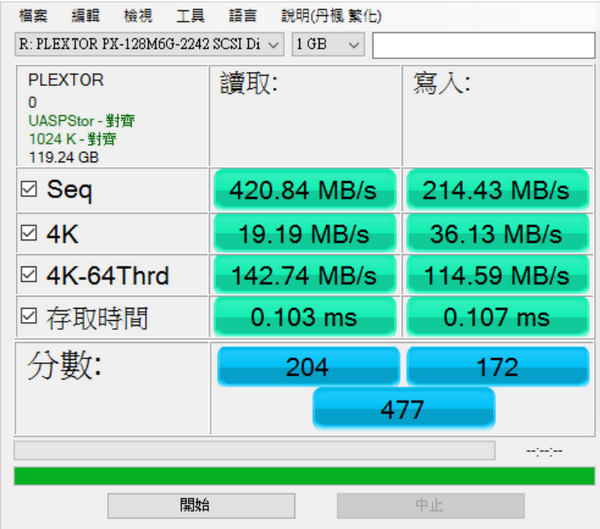
Task: Open the 工具 menu
Action: coord(191,16)
